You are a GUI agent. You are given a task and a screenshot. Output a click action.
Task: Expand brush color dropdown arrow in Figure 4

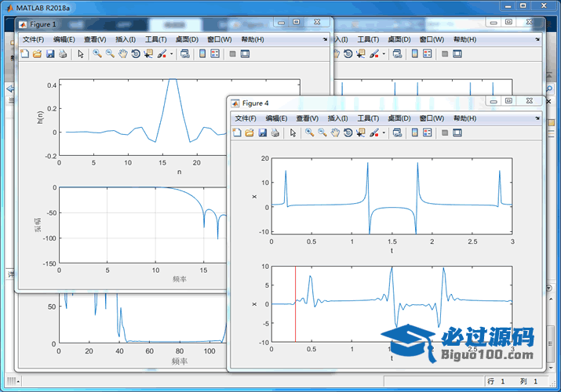[384, 134]
